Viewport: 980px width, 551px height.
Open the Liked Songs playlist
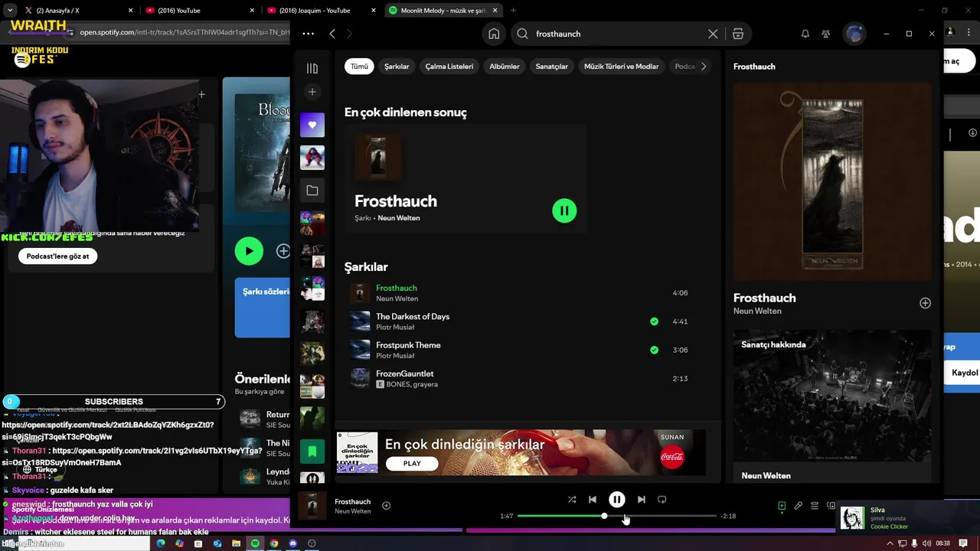312,125
